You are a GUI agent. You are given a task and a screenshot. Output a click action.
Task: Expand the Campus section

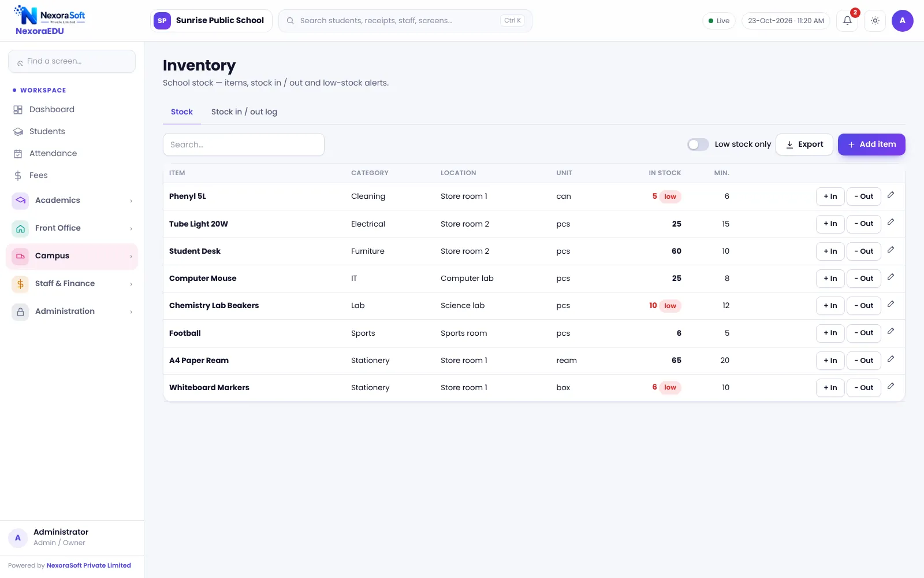[x=72, y=255]
